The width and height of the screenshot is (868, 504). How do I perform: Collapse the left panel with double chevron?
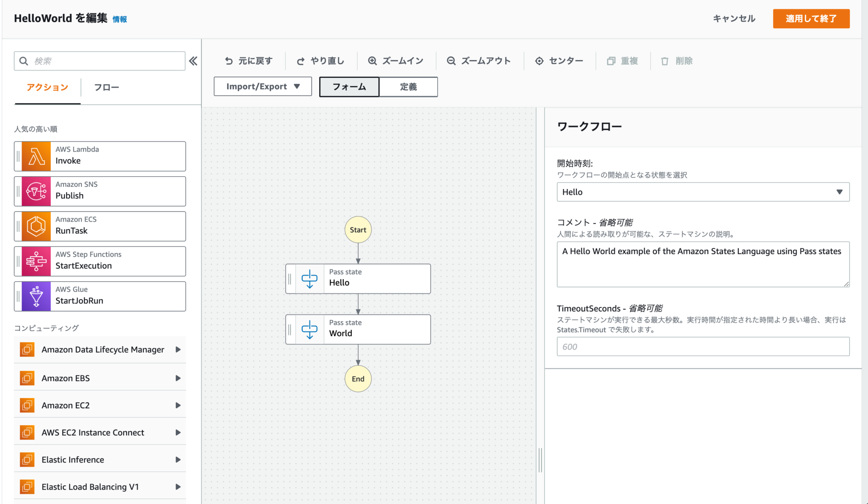193,61
